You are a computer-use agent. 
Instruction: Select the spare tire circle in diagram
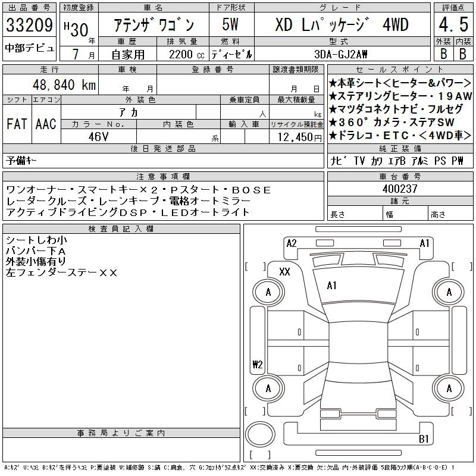point(260,434)
